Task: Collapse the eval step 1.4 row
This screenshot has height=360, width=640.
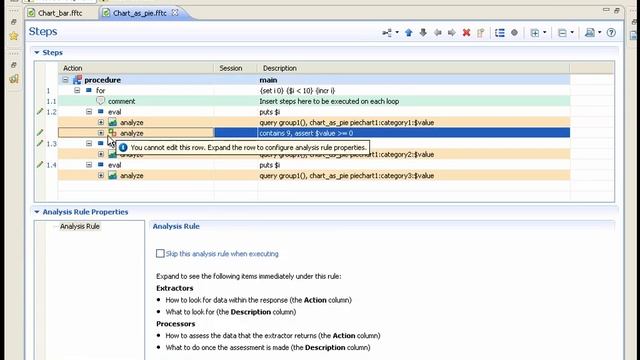Action: 89,165
